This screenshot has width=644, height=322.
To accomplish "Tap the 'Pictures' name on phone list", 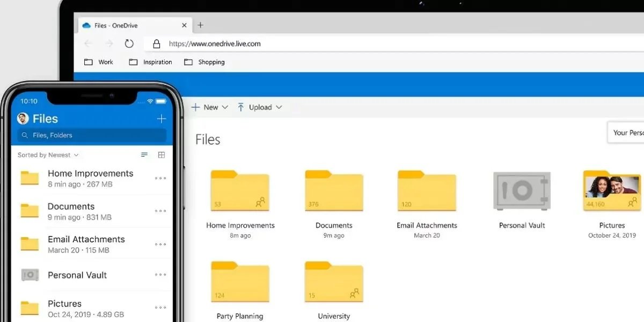I will click(x=64, y=304).
